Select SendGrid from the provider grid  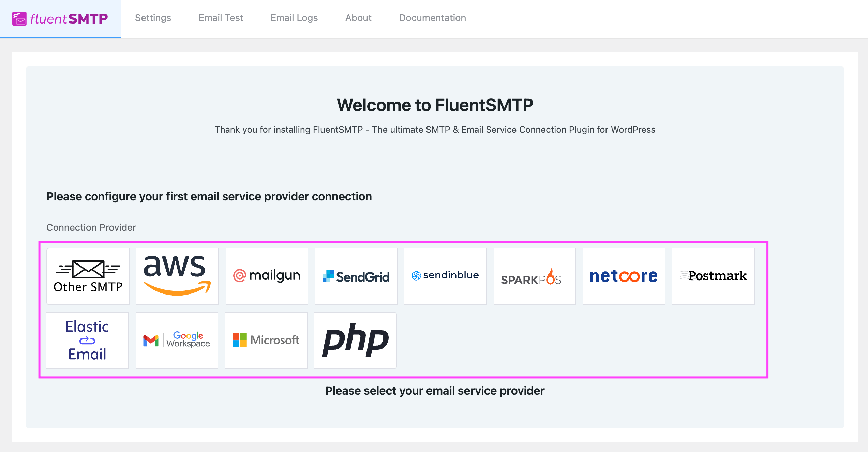(x=356, y=276)
